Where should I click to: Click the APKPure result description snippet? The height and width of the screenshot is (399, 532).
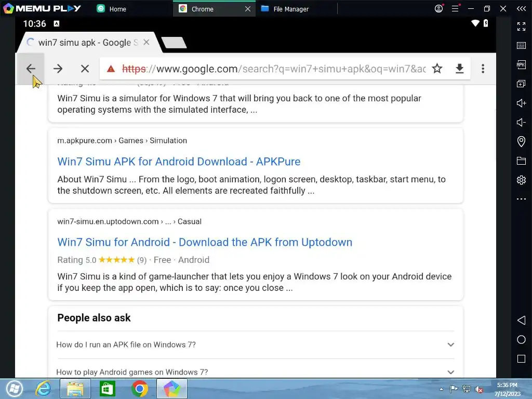[251, 185]
